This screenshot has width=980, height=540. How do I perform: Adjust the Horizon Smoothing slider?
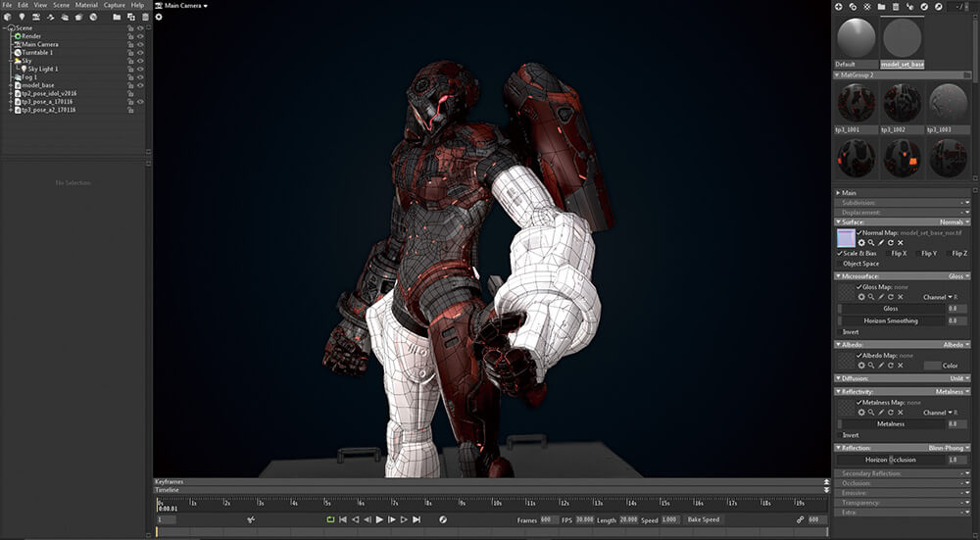[891, 320]
